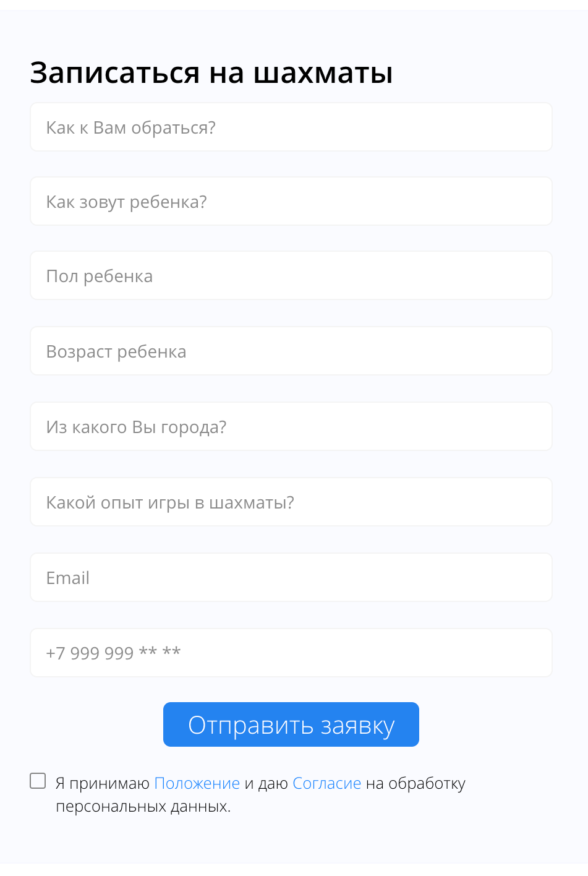Click into the 'Возраст ребенка' field

coord(291,351)
